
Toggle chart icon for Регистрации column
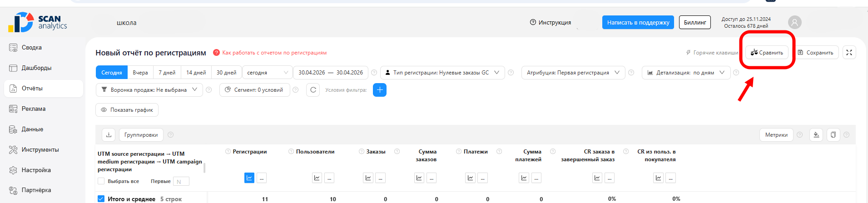pyautogui.click(x=249, y=178)
